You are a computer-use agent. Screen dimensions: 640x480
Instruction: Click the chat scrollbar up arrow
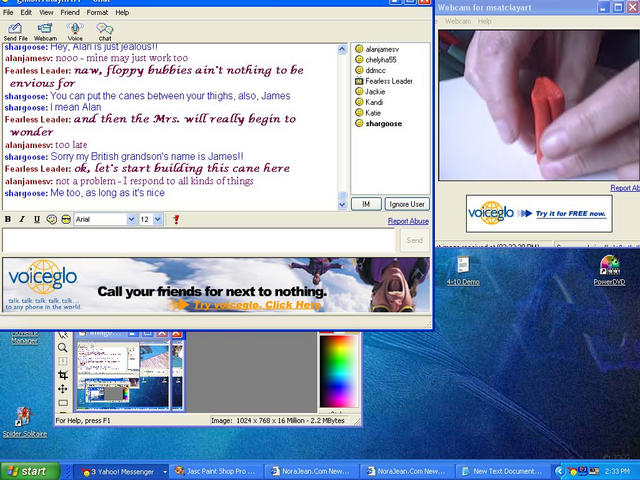click(x=342, y=50)
